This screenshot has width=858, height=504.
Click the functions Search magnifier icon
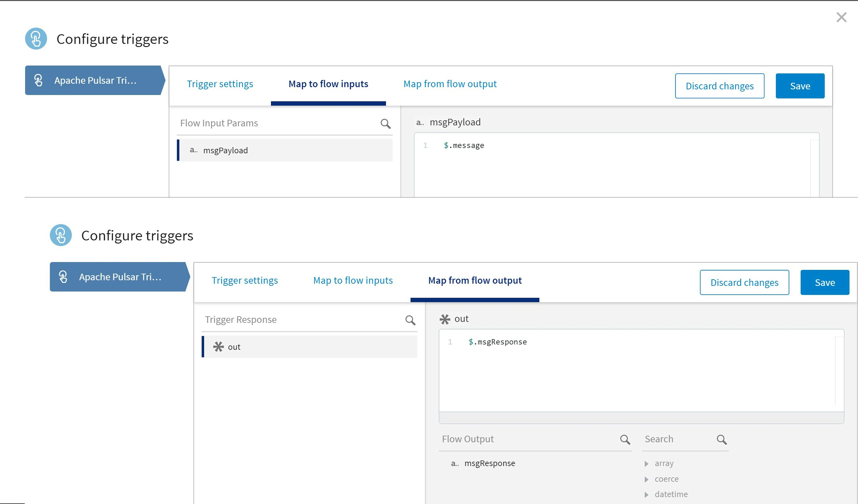tap(721, 439)
